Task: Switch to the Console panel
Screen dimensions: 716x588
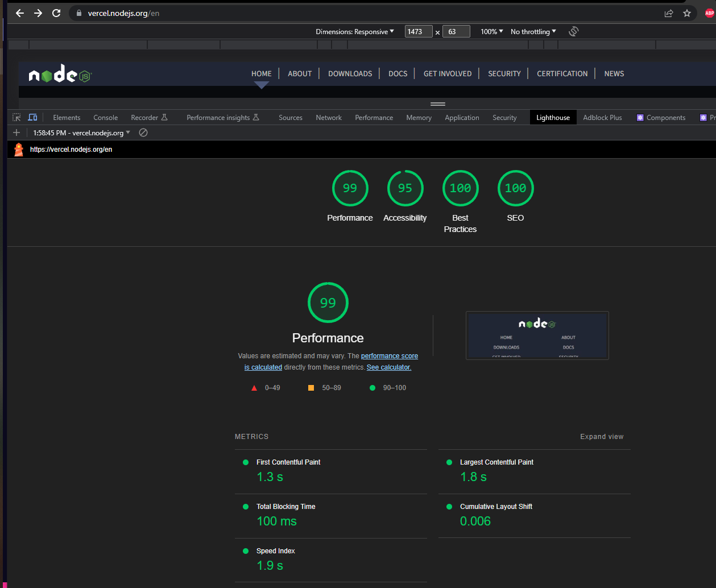Action: [105, 117]
